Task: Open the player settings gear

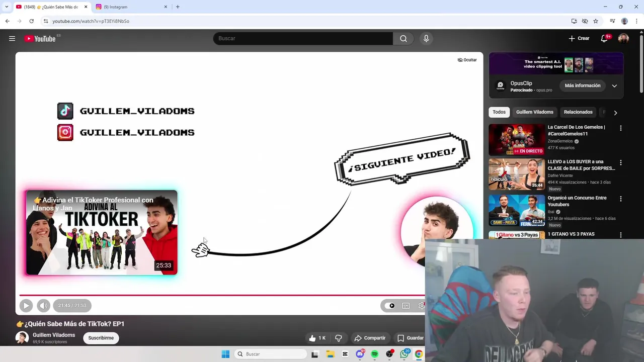Action: [422, 306]
